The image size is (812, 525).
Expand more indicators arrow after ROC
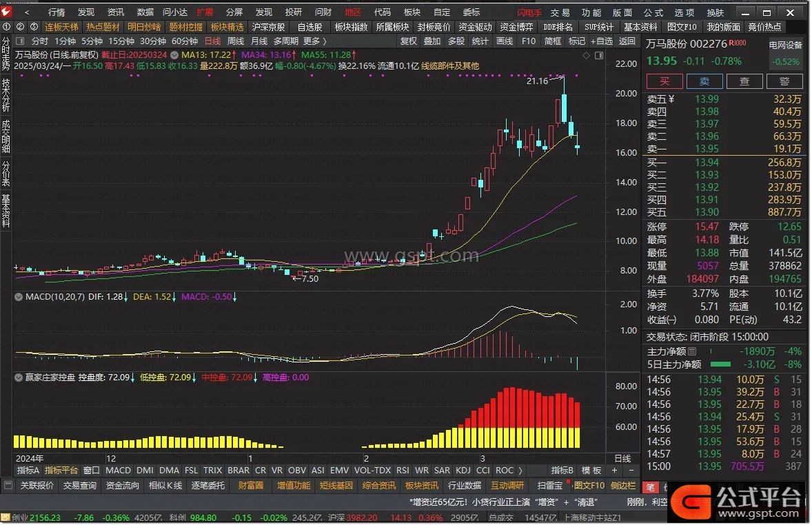point(520,470)
